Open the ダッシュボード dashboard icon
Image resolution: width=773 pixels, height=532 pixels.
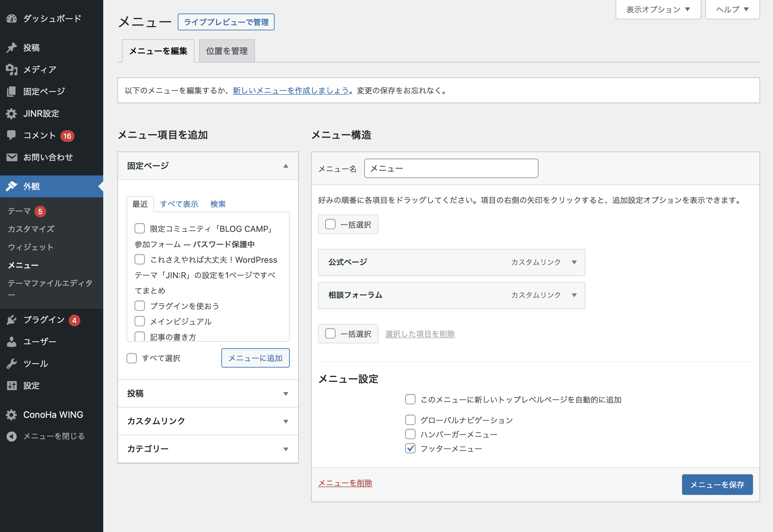click(x=12, y=18)
